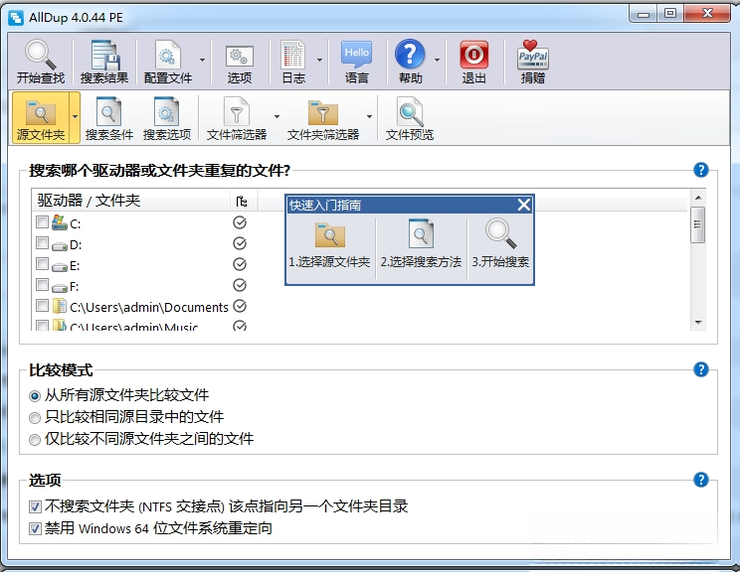Click folder list scrollbar up arrow
This screenshot has height=572, width=740.
[698, 198]
